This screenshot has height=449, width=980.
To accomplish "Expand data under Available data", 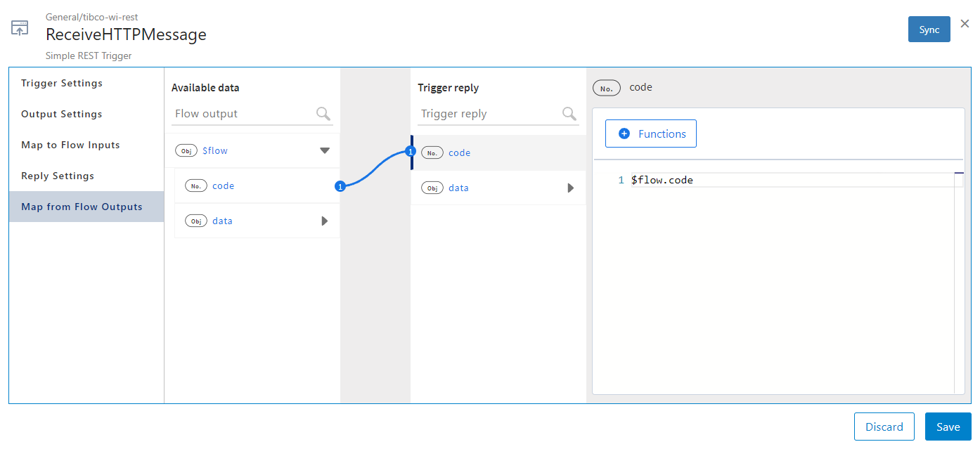I will [324, 221].
